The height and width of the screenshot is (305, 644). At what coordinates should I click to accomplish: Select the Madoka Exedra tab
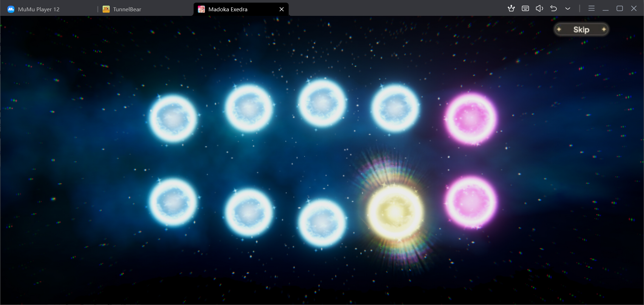click(241, 9)
